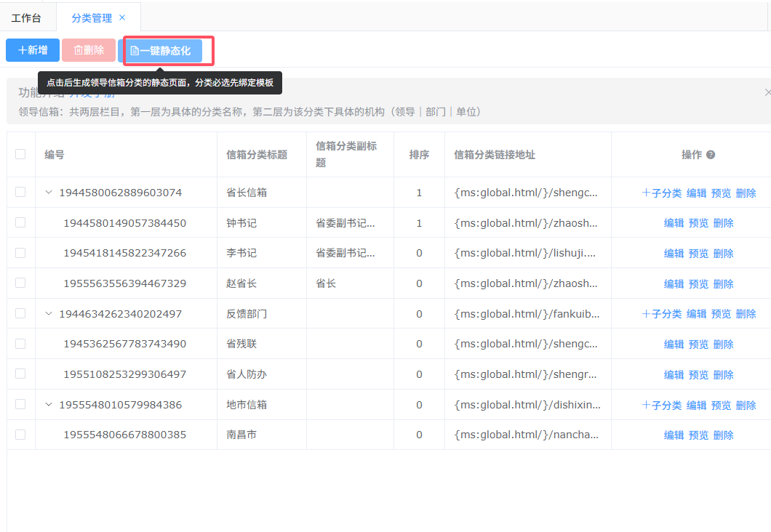771x532 pixels.
Task: Edit the 赵省长 entry
Action: coord(674,284)
